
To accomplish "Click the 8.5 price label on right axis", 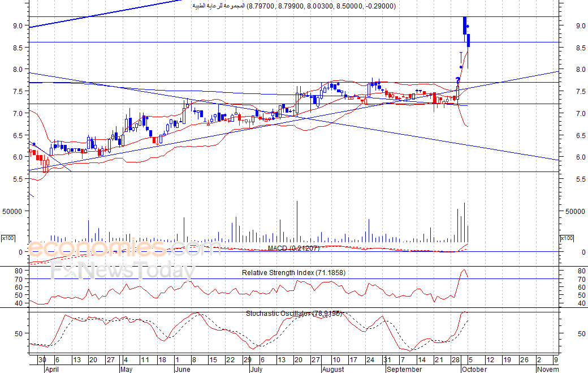I will pos(581,48).
